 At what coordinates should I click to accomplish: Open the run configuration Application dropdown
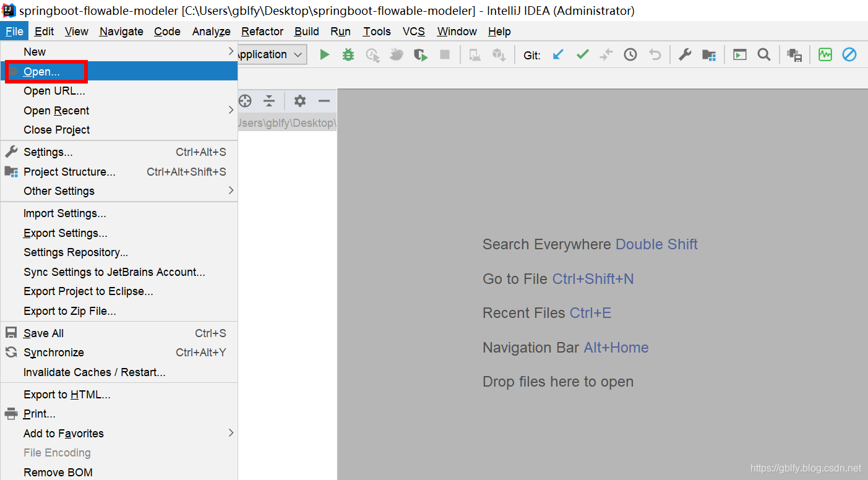coord(272,54)
